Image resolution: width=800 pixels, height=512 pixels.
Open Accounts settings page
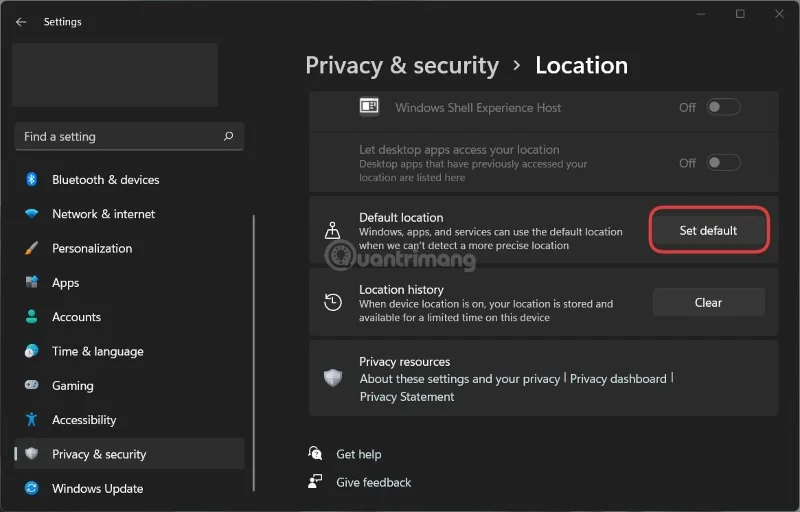(x=129, y=317)
